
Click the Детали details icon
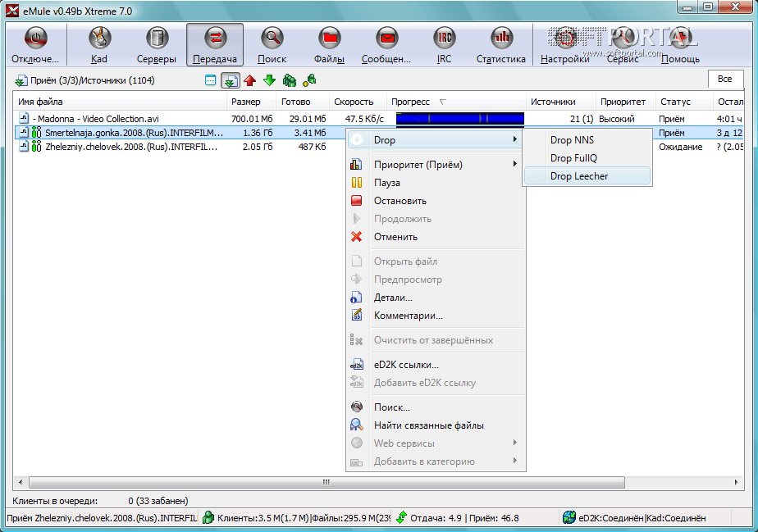pos(356,298)
